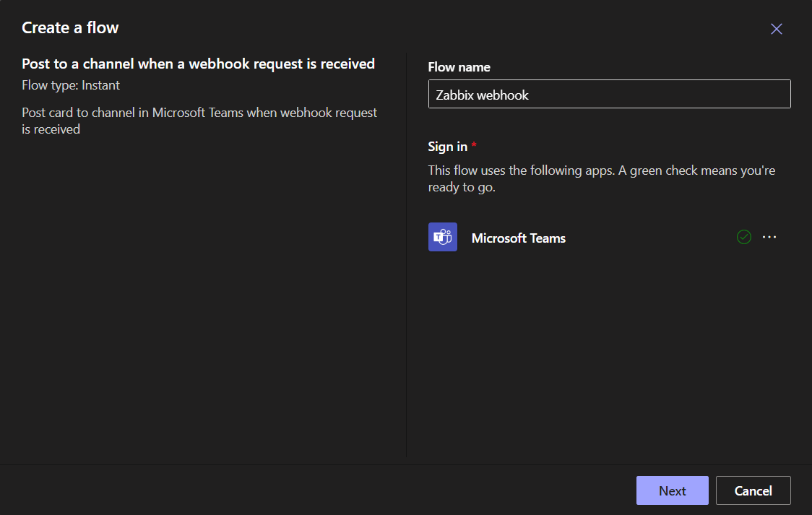Close the Create a flow dialog
The height and width of the screenshot is (515, 812).
tap(777, 29)
